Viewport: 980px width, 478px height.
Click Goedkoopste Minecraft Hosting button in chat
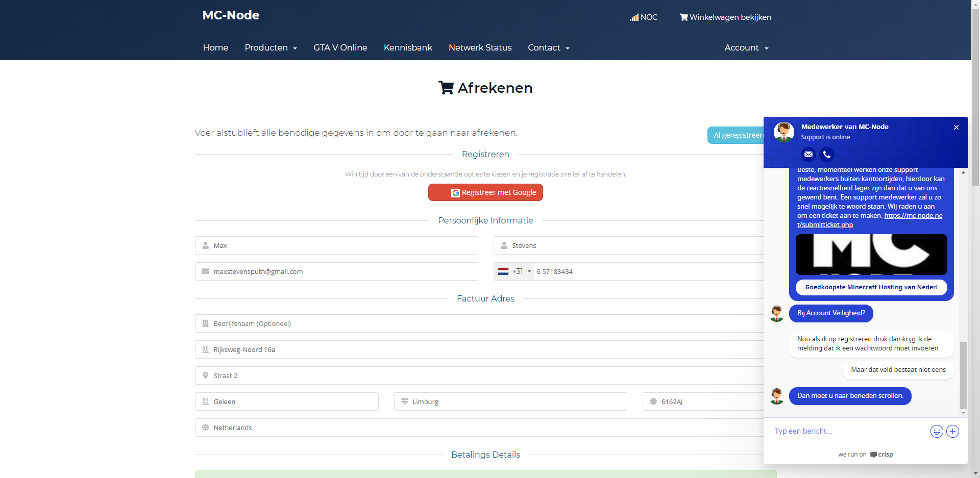871,287
